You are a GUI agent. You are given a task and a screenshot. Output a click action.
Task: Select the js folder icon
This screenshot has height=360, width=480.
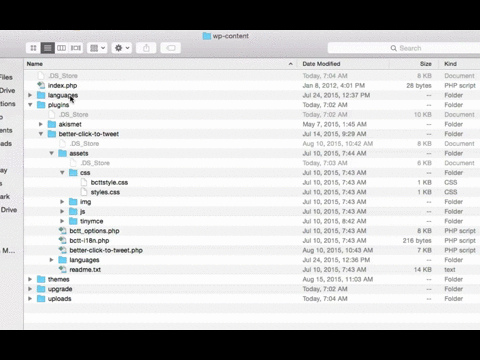(73, 211)
